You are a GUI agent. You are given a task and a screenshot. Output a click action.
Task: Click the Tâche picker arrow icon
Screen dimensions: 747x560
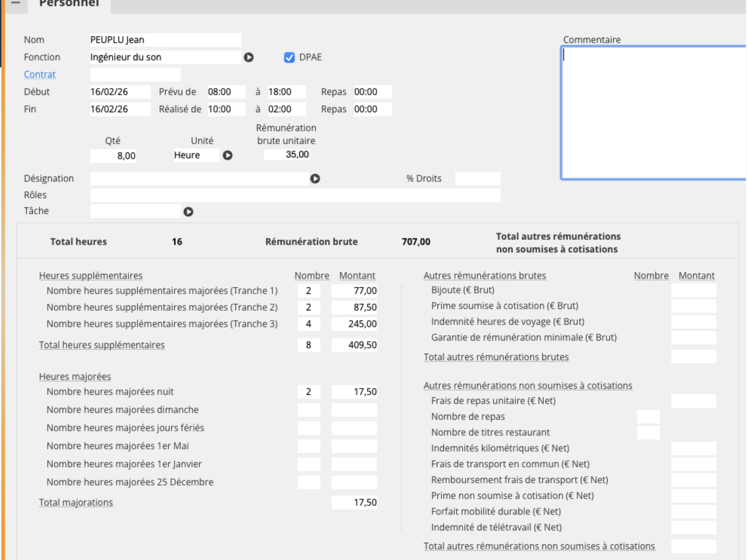(x=188, y=212)
